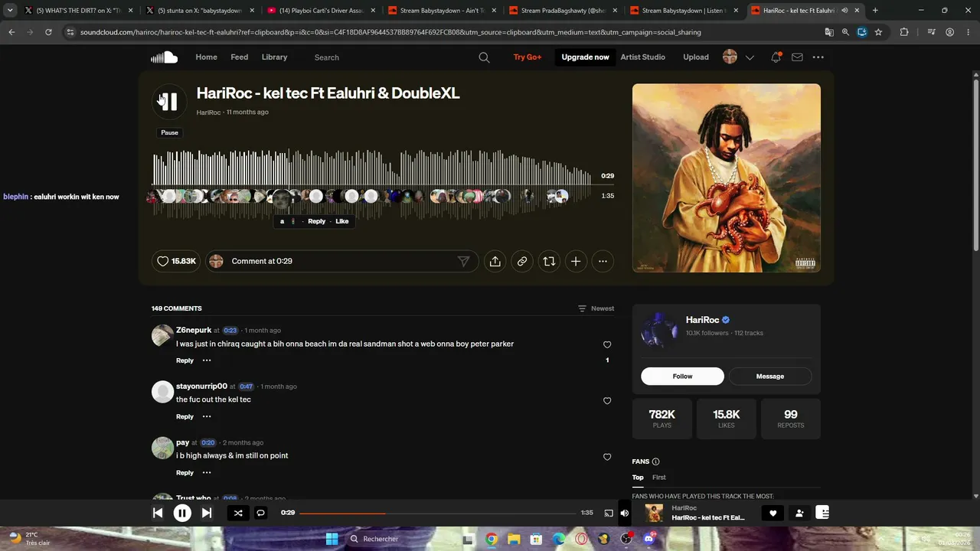Click the Comment at 0:29 input field

pos(341,261)
